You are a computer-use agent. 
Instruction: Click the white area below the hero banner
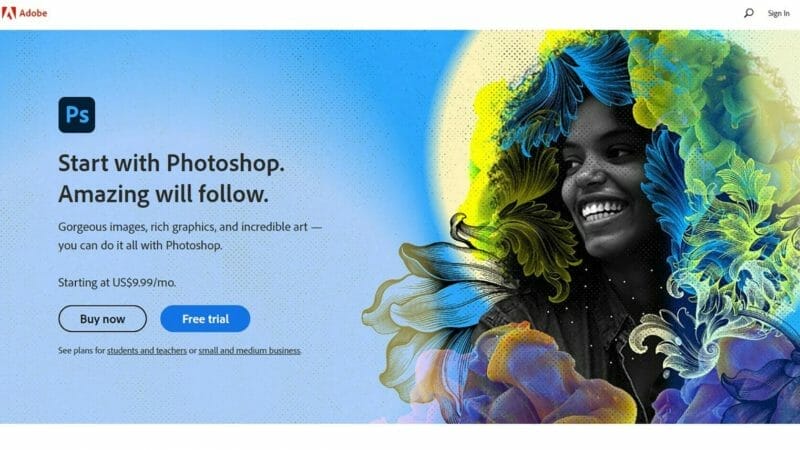tap(400, 437)
